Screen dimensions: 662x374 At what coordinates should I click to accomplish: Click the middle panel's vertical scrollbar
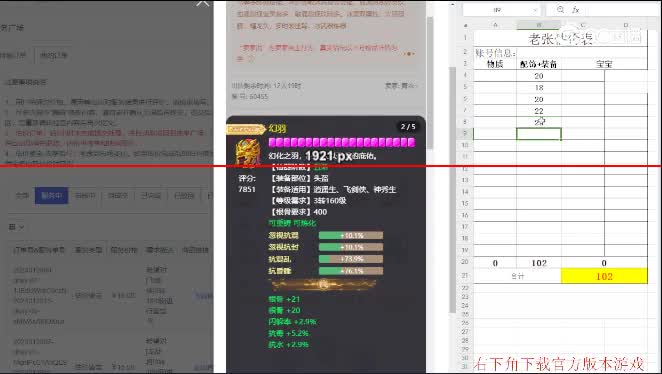tap(430, 82)
